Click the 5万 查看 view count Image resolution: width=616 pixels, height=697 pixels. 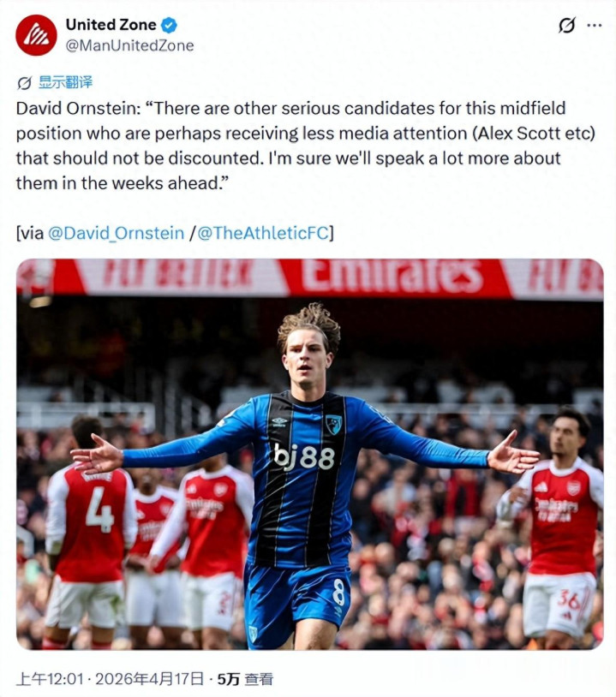pos(245,679)
